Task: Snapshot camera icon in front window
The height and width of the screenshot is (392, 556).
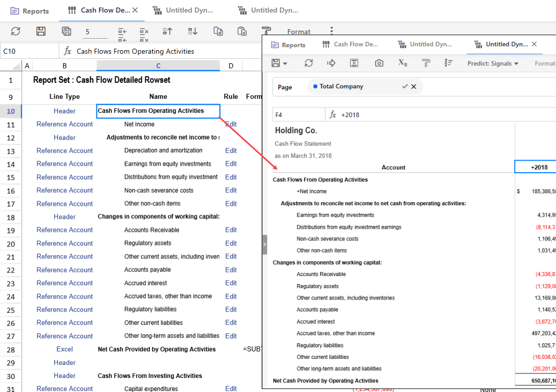Action: (379, 63)
